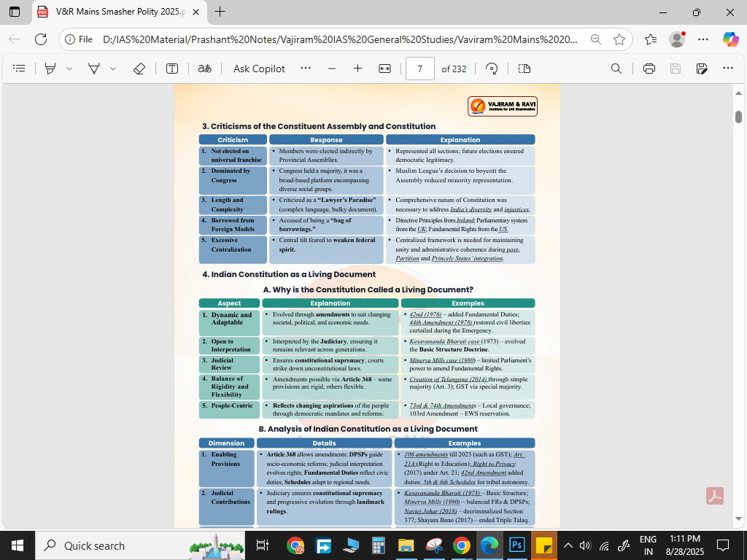Rotate the PDF page

pos(492,69)
